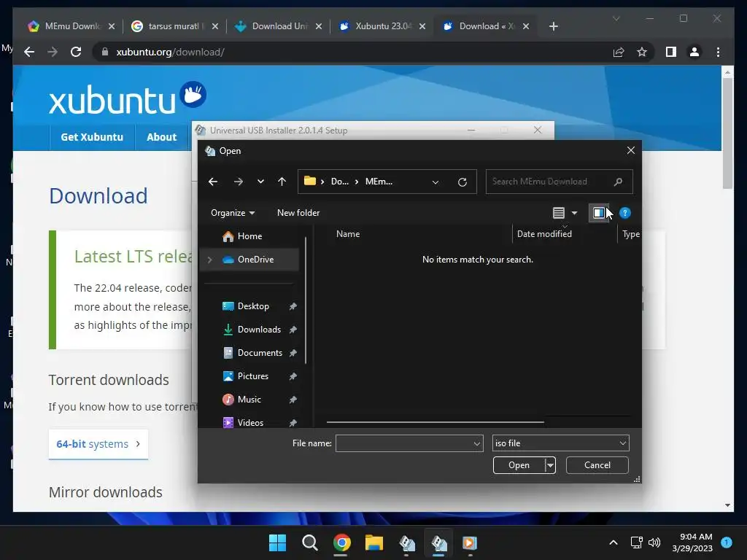Open the recent locations chevron in the Open dialog
Image resolution: width=747 pixels, height=560 pixels.
tap(260, 182)
